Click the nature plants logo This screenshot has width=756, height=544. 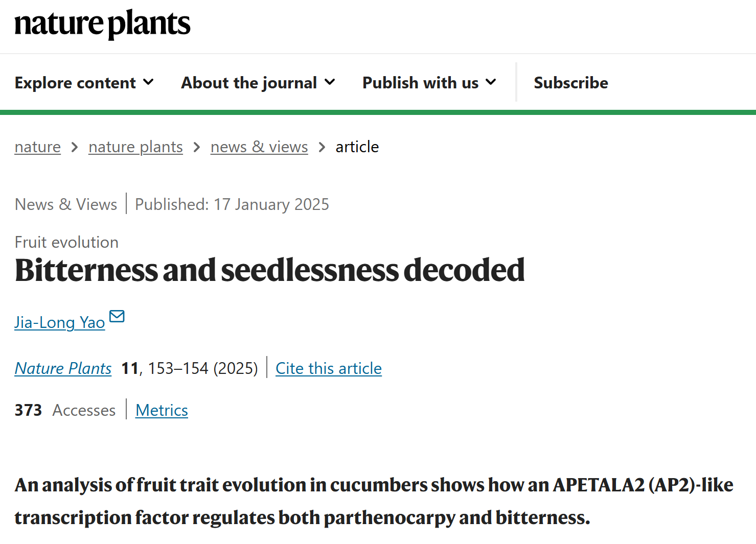tap(102, 24)
